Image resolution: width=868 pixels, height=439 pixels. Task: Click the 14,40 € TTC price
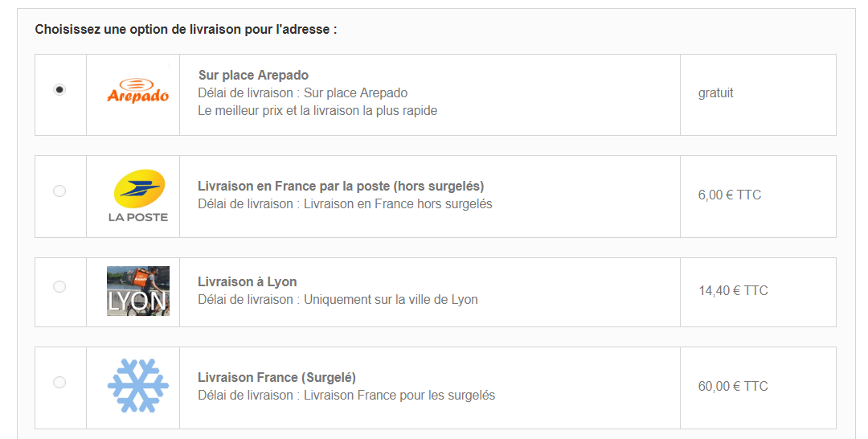point(733,291)
